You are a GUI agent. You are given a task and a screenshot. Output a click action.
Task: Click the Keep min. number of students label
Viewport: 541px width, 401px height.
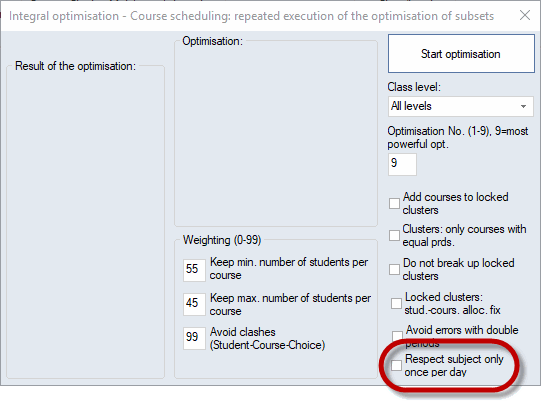(x=289, y=268)
